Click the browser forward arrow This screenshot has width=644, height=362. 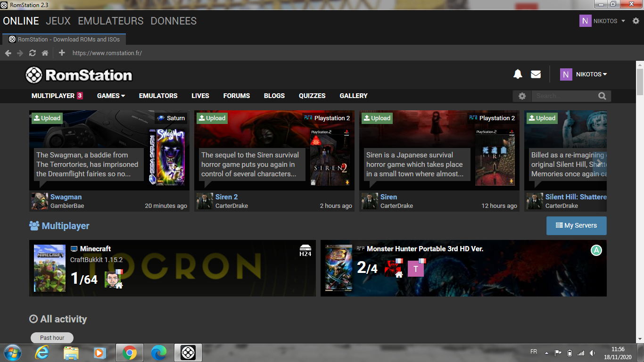[x=20, y=53]
